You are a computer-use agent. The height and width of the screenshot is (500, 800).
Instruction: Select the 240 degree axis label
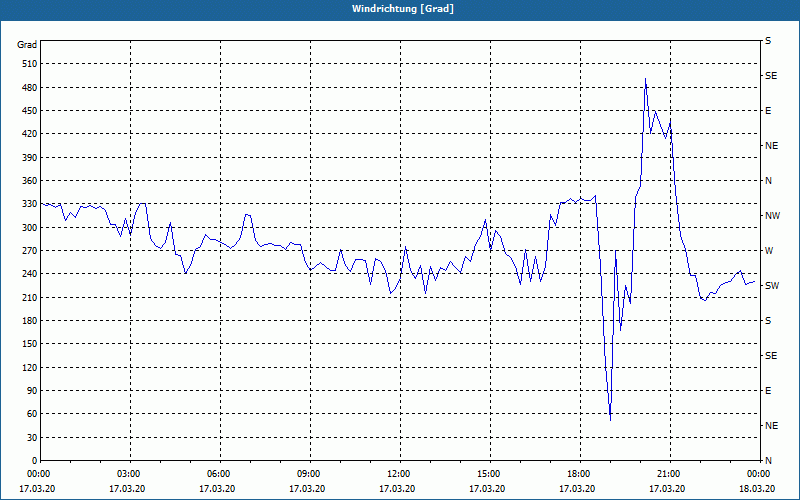[30, 274]
